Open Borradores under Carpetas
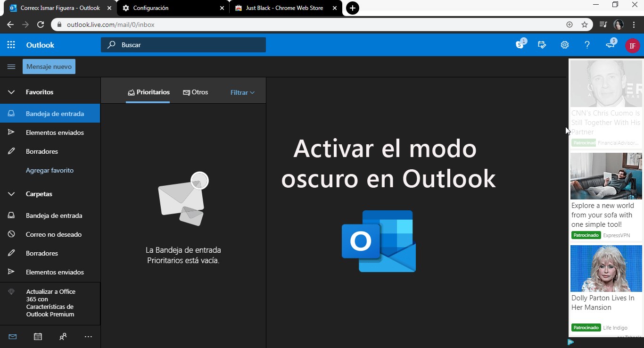This screenshot has width=644, height=348. point(50,253)
